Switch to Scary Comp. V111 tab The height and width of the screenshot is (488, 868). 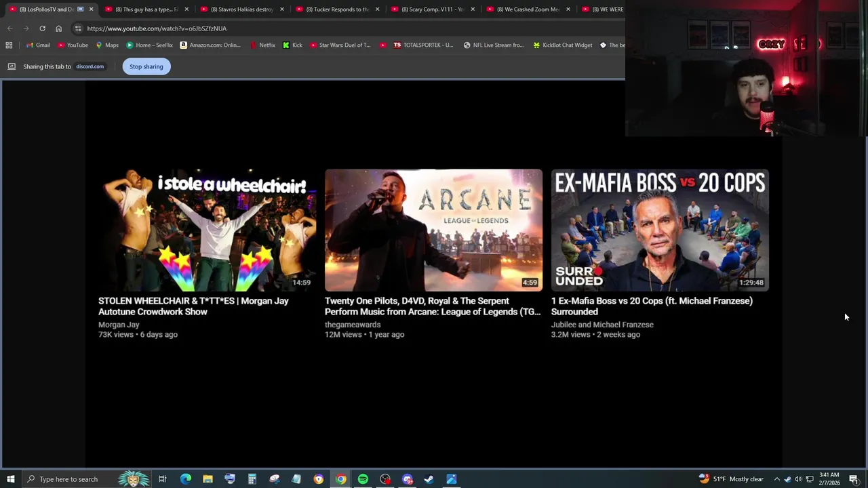point(427,9)
